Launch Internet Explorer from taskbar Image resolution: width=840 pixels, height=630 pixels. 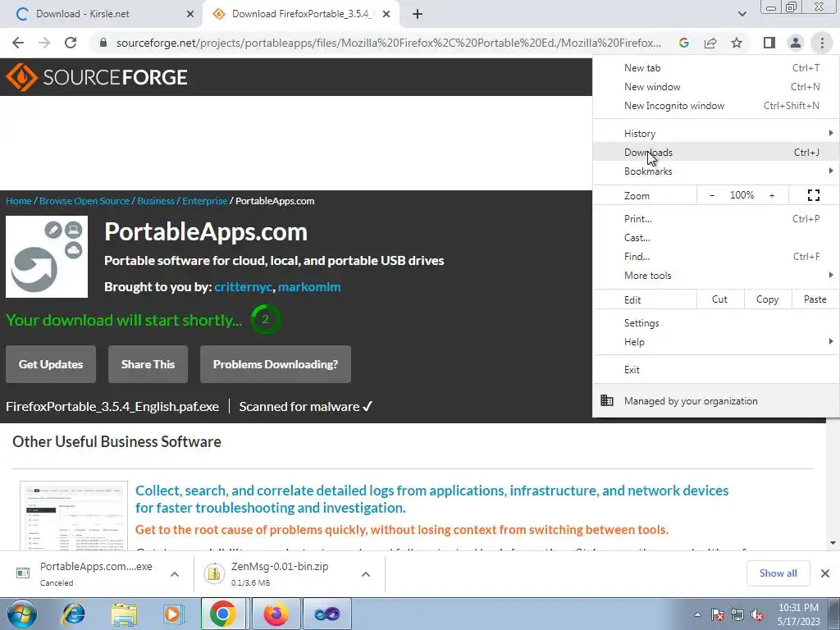pos(73,614)
